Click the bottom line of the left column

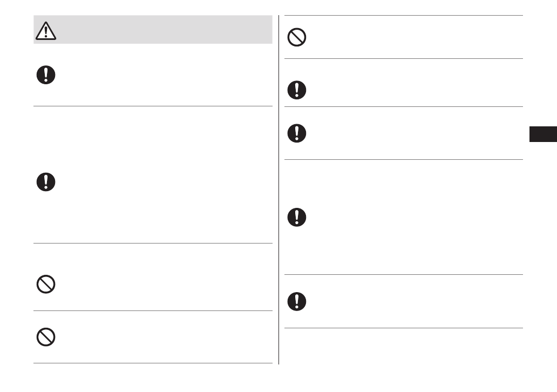(153, 363)
